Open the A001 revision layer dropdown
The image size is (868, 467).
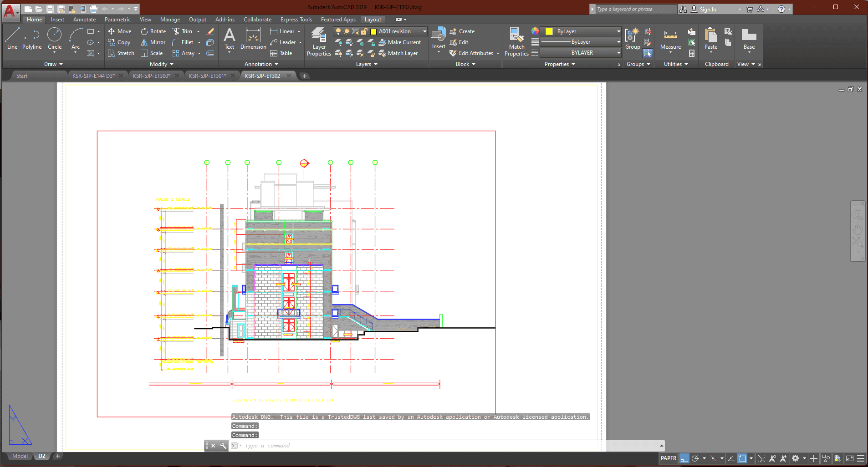point(424,31)
